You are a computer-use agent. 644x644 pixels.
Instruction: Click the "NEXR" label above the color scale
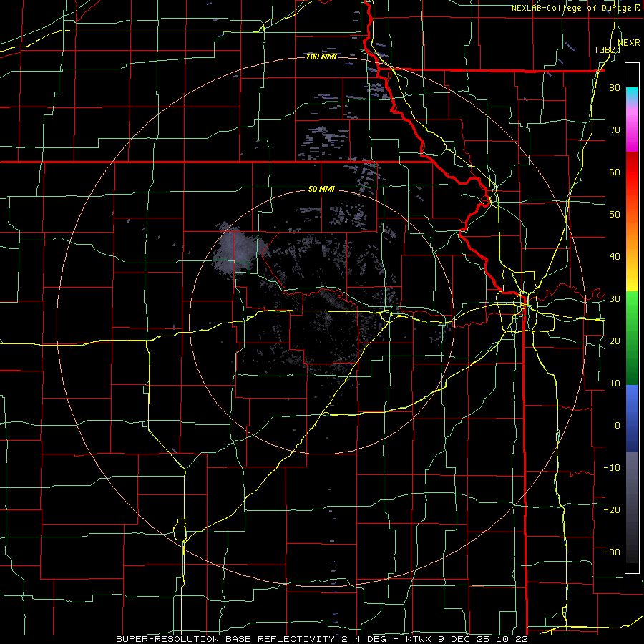pos(629,43)
